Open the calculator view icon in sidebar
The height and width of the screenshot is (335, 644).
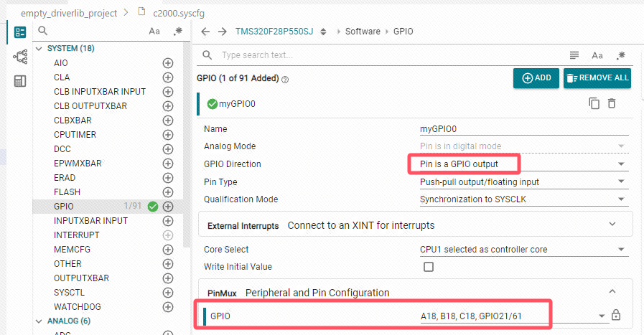click(19, 81)
